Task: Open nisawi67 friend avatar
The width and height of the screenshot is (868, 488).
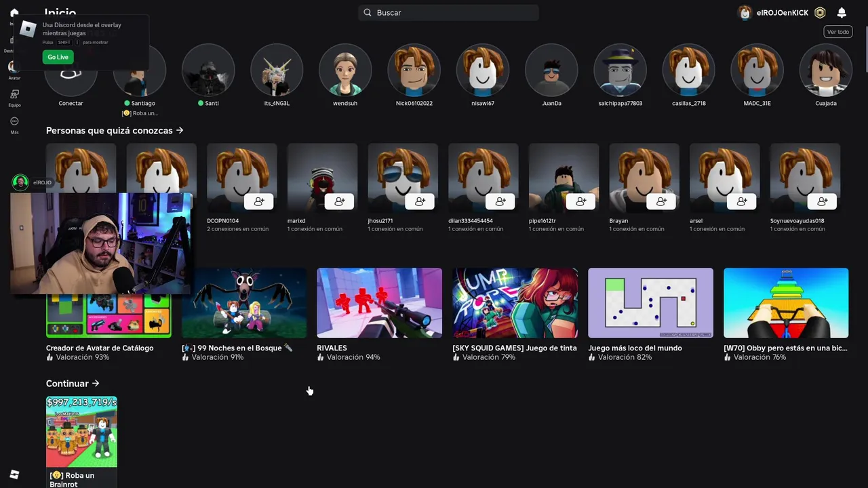Action: 483,70
